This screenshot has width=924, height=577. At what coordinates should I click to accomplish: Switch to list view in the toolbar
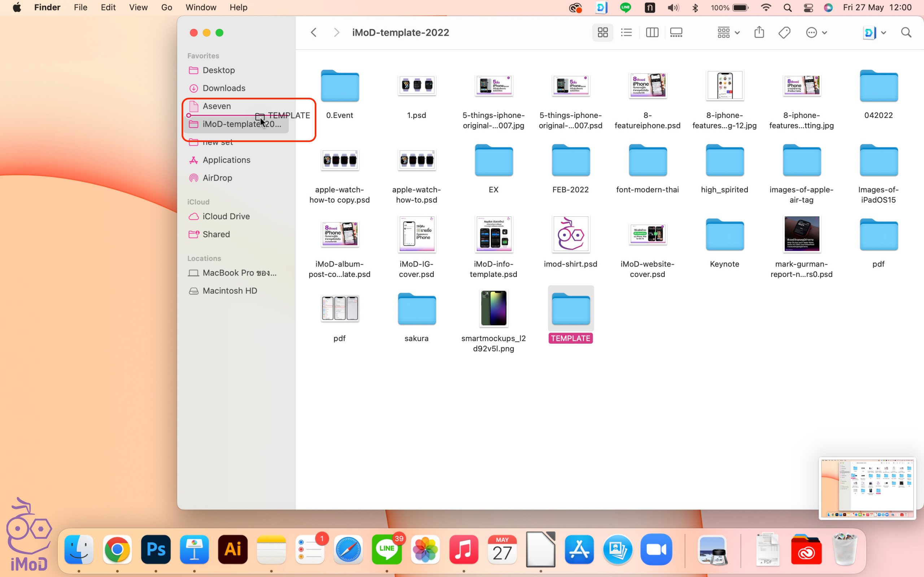click(x=626, y=32)
